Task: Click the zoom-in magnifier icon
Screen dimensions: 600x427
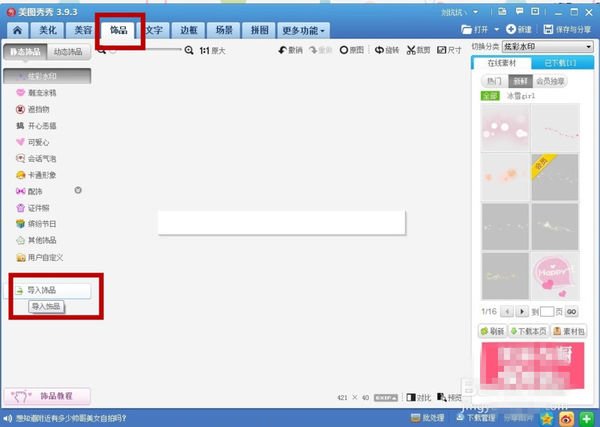Action: coord(189,49)
